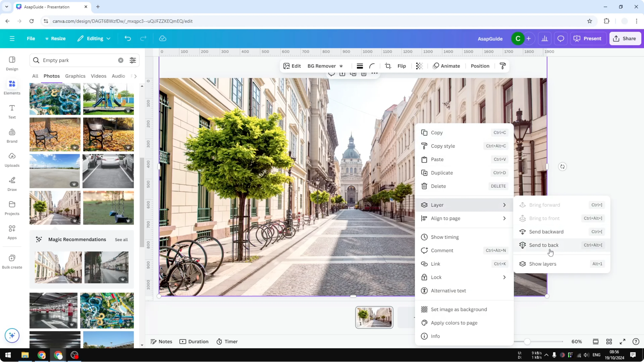This screenshot has height=362, width=644.
Task: Choose Send to back from the menu
Action: [543, 245]
